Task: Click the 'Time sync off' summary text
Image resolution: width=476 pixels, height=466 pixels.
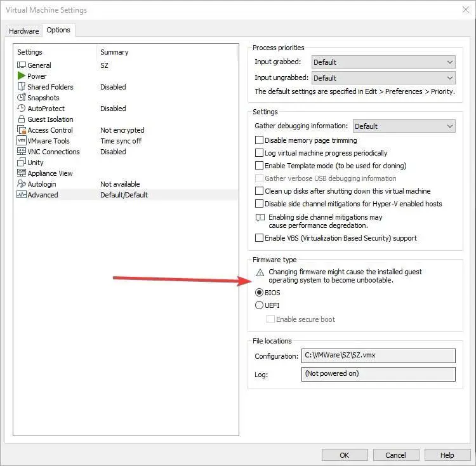Action: point(121,141)
